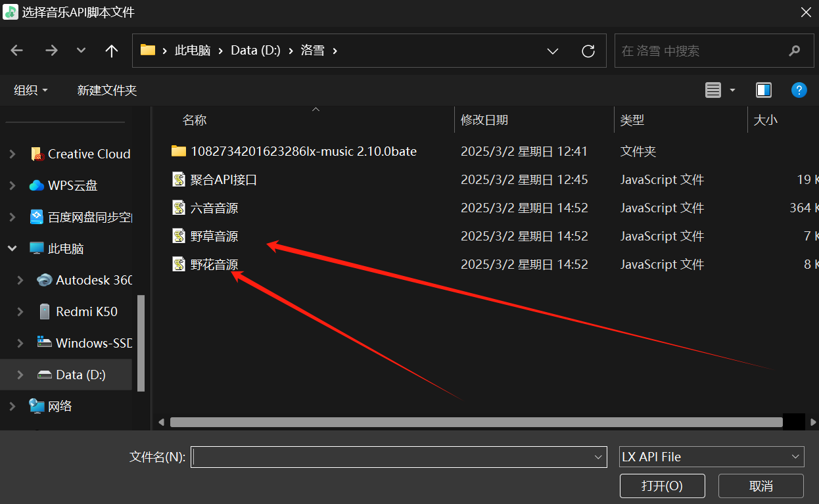
Task: Click the 打开(O) button
Action: 662,486
